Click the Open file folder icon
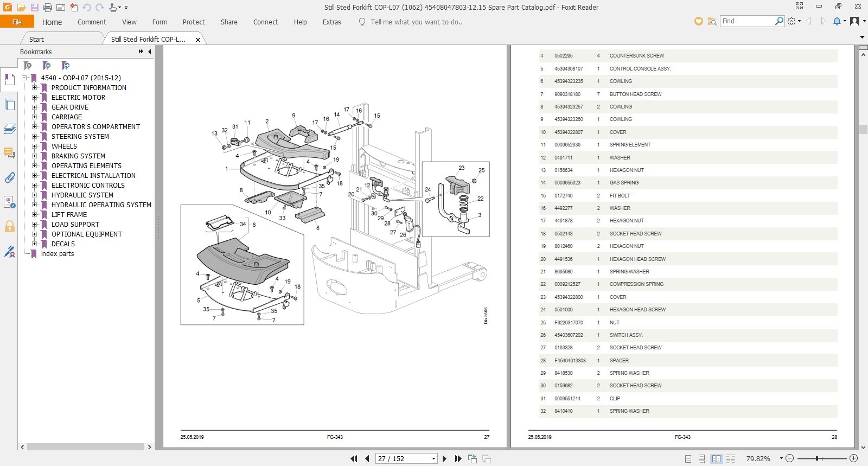Image resolution: width=868 pixels, height=466 pixels. [21, 8]
